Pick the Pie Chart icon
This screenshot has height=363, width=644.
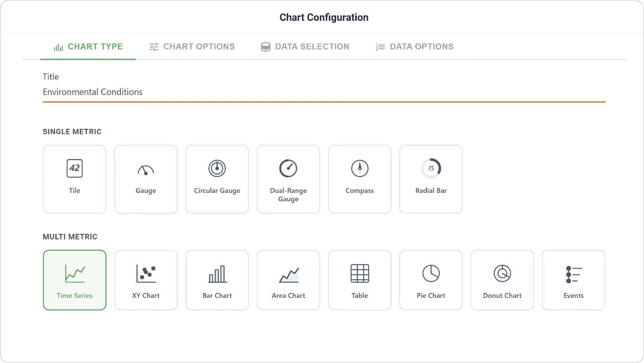coord(431,280)
